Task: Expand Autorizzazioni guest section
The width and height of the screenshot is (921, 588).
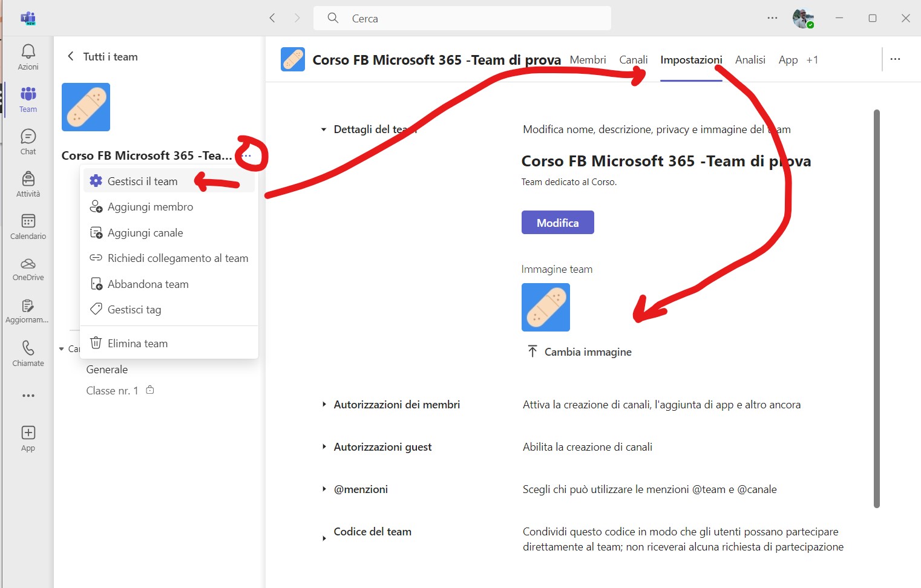Action: click(324, 447)
